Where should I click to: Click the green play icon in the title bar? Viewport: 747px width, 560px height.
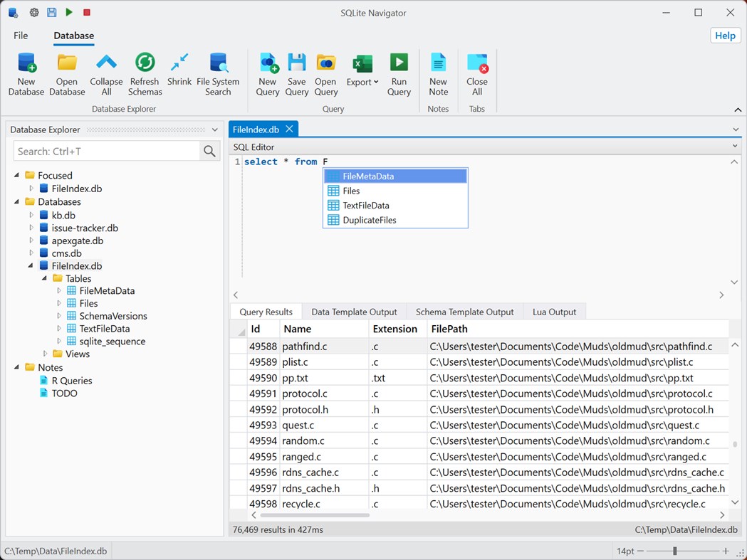coord(70,12)
